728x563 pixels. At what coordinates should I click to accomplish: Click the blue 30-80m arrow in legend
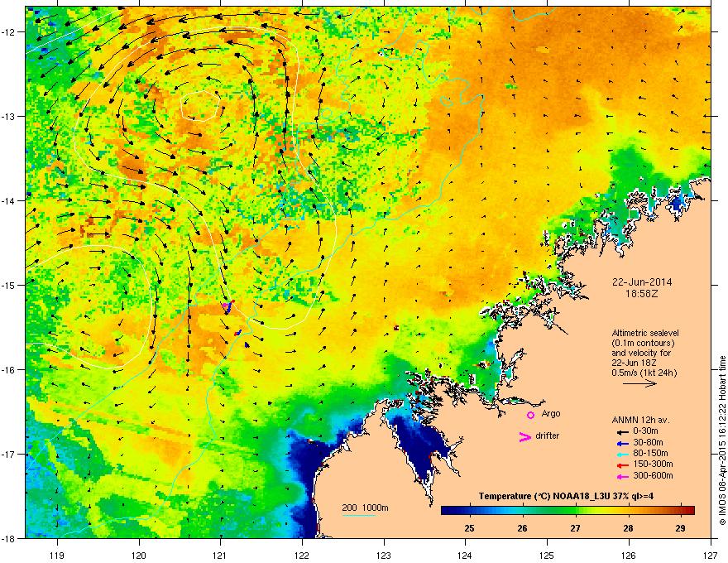(622, 443)
